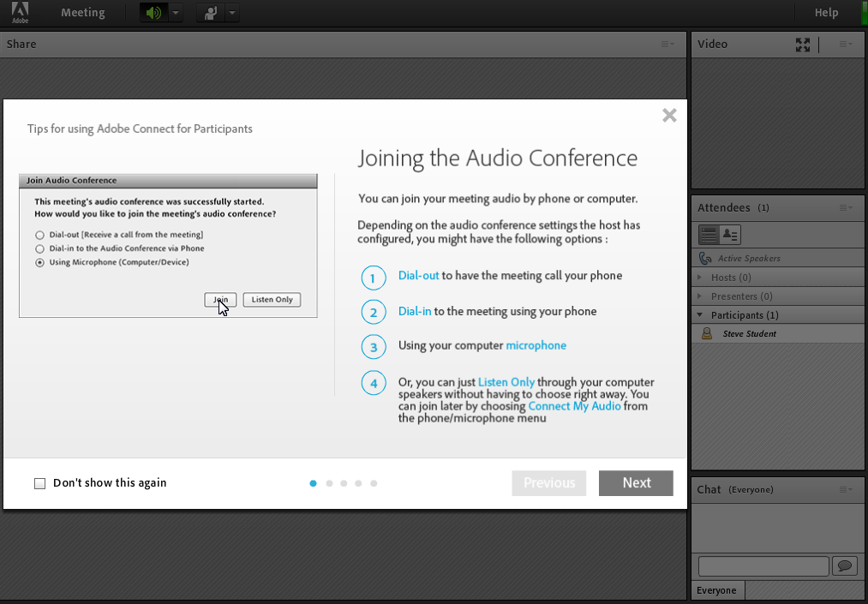Collapse the Participants group
868x604 pixels.
click(x=700, y=314)
